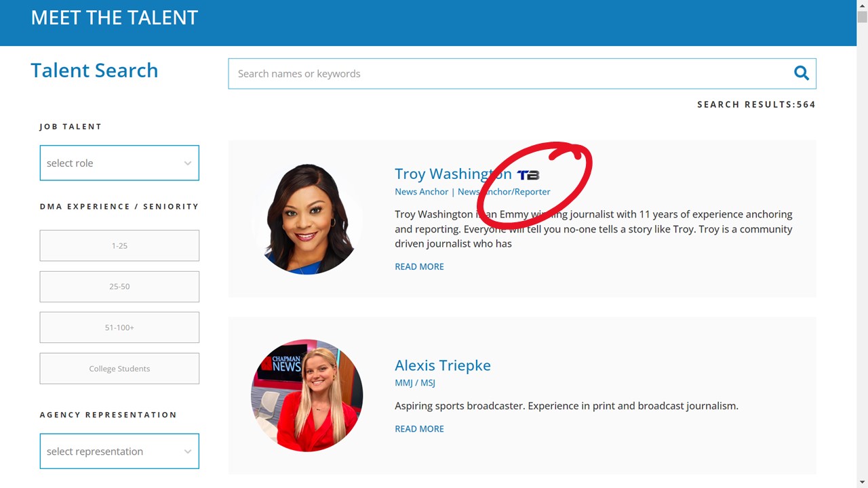
Task: Toggle the 1-25 DMA filter
Action: pos(119,245)
